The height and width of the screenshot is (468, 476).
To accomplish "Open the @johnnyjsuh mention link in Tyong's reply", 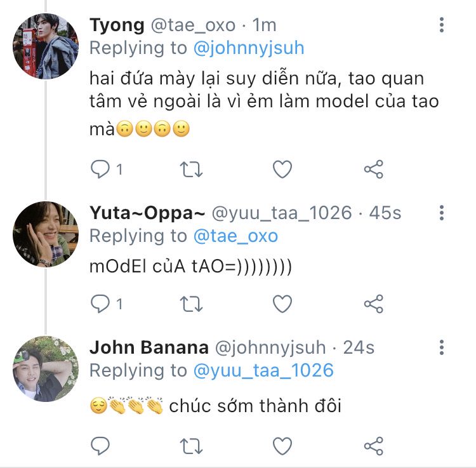I will (248, 48).
